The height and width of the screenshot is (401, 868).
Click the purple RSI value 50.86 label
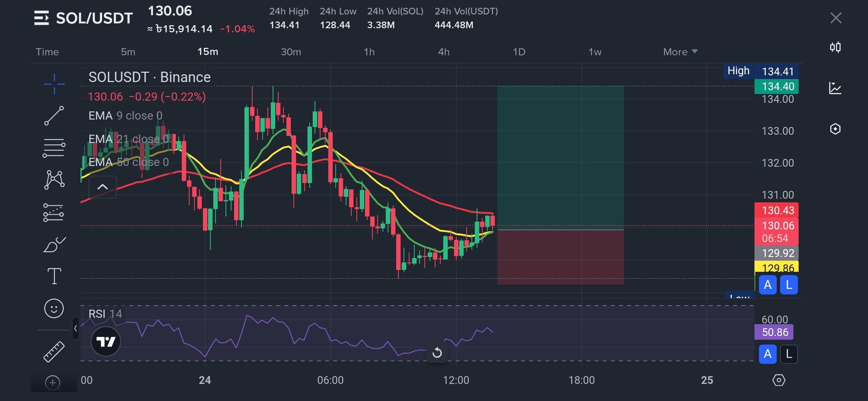pyautogui.click(x=774, y=332)
